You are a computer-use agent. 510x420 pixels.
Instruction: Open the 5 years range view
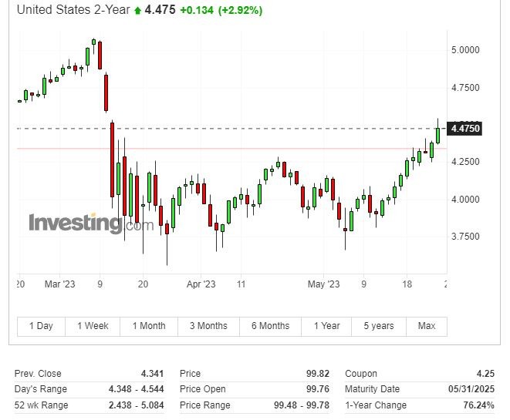click(x=379, y=326)
